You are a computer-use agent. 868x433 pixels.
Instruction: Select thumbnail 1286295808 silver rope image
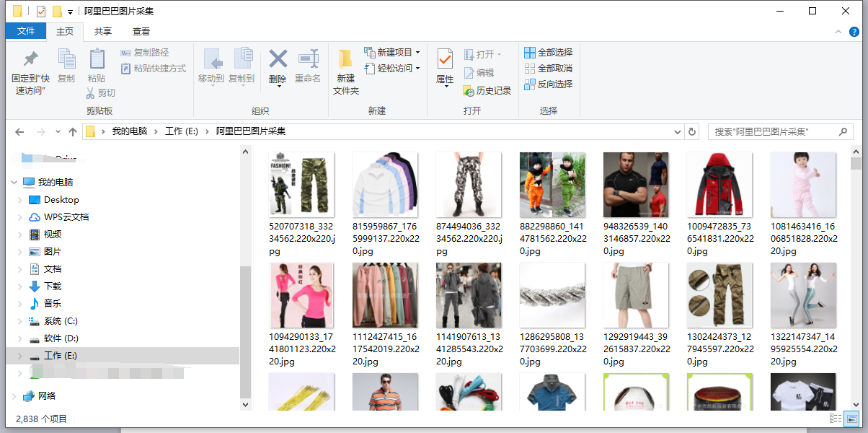[x=552, y=294]
